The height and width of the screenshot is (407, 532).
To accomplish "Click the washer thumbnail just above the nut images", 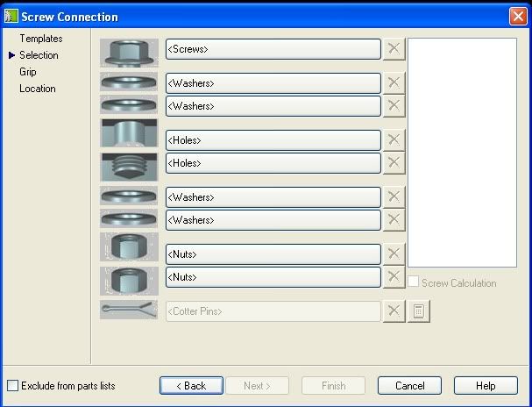I will pyautogui.click(x=129, y=218).
